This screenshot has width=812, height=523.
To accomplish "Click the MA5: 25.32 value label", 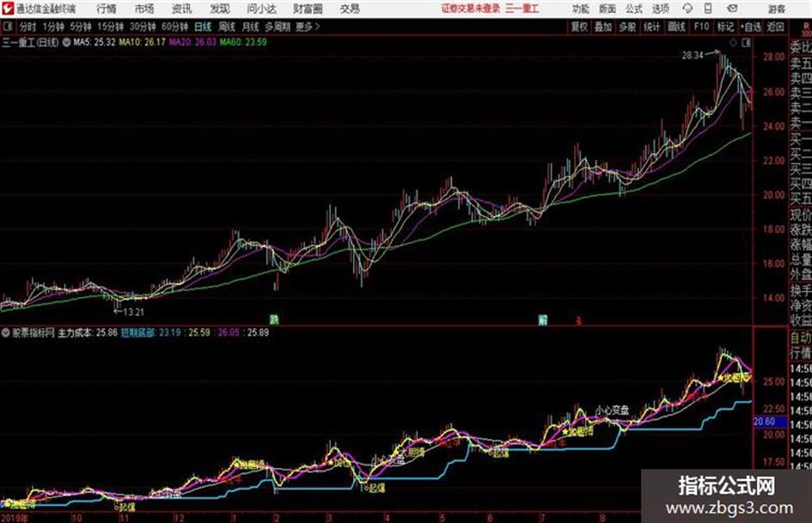I will (x=95, y=42).
